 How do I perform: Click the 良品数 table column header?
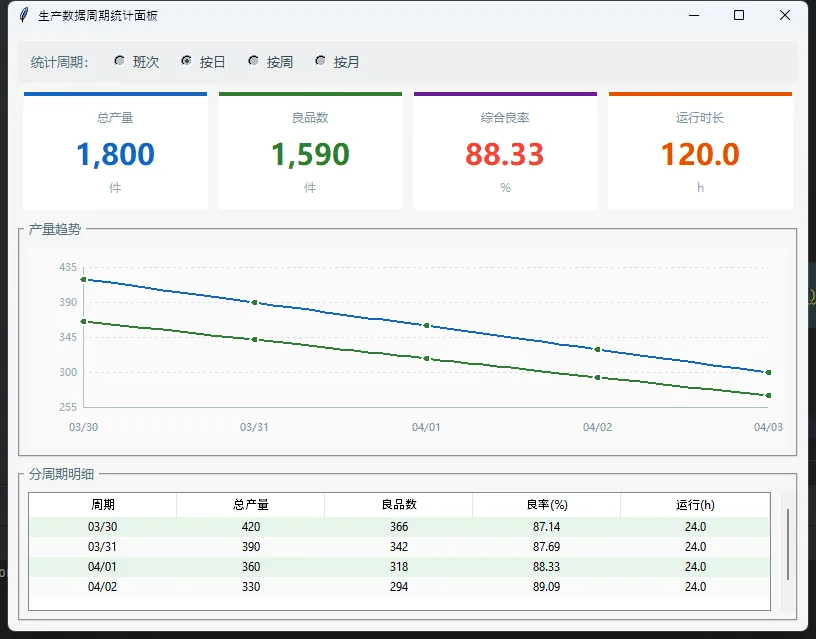pyautogui.click(x=399, y=505)
